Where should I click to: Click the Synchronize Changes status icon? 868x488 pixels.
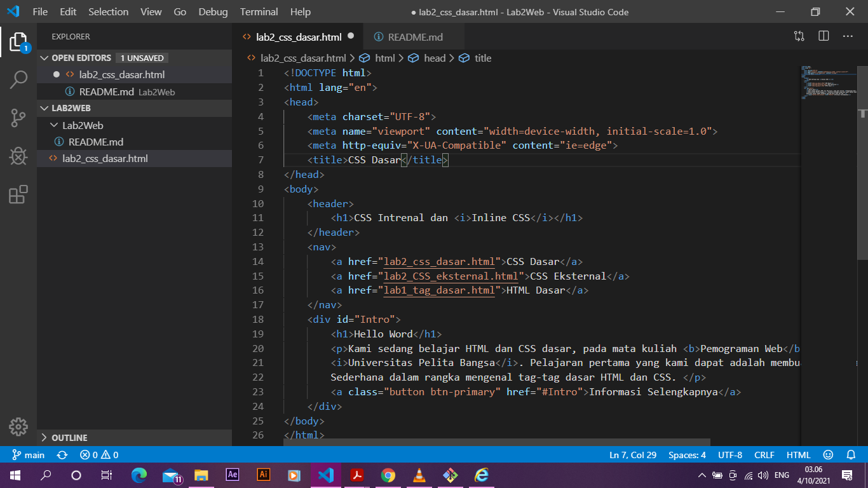coord(62,455)
